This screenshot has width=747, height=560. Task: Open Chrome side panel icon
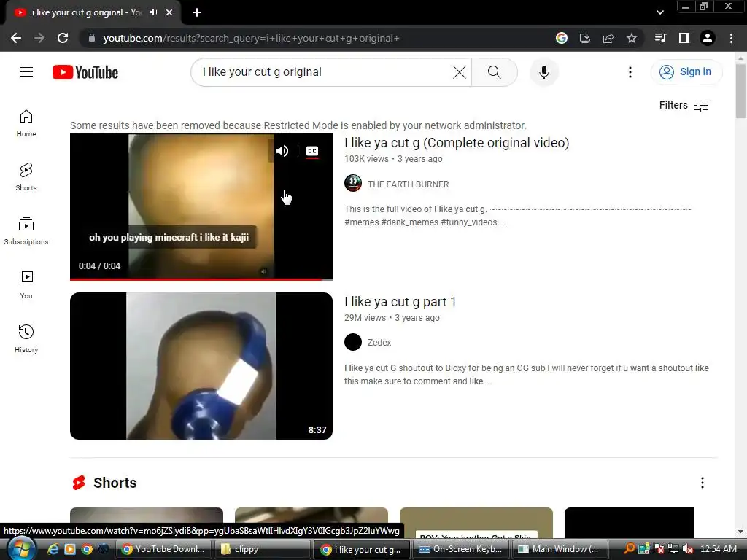684,38
